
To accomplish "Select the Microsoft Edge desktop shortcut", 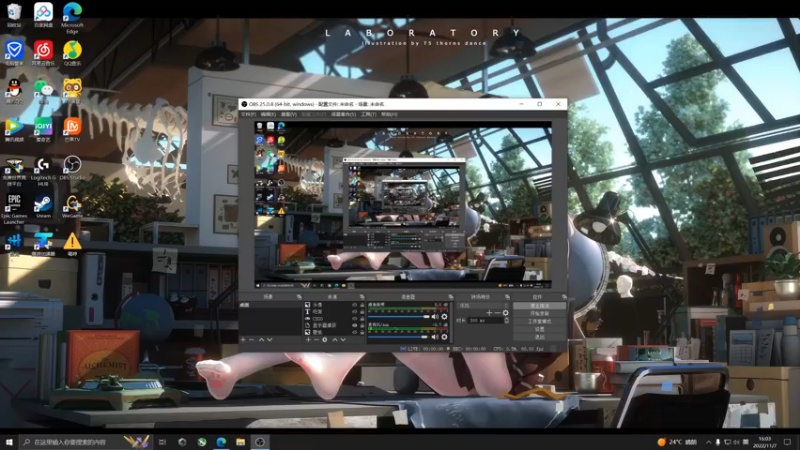I will [x=72, y=17].
